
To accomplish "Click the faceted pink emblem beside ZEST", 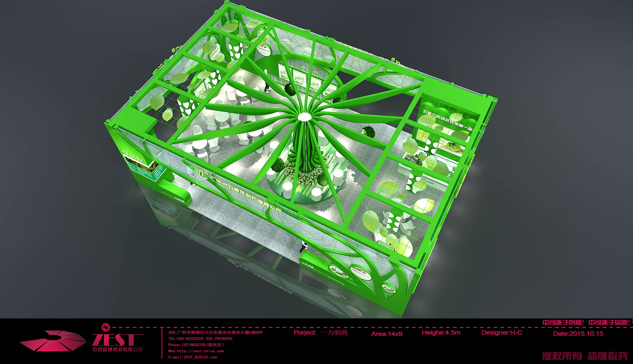I will point(53,341).
